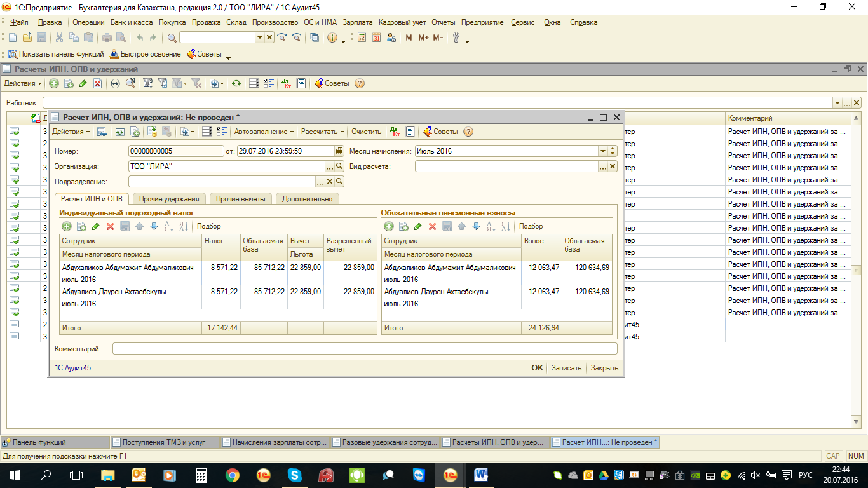Viewport: 868px width, 488px height.
Task: Click Подбор in income tax section
Action: pos(209,226)
